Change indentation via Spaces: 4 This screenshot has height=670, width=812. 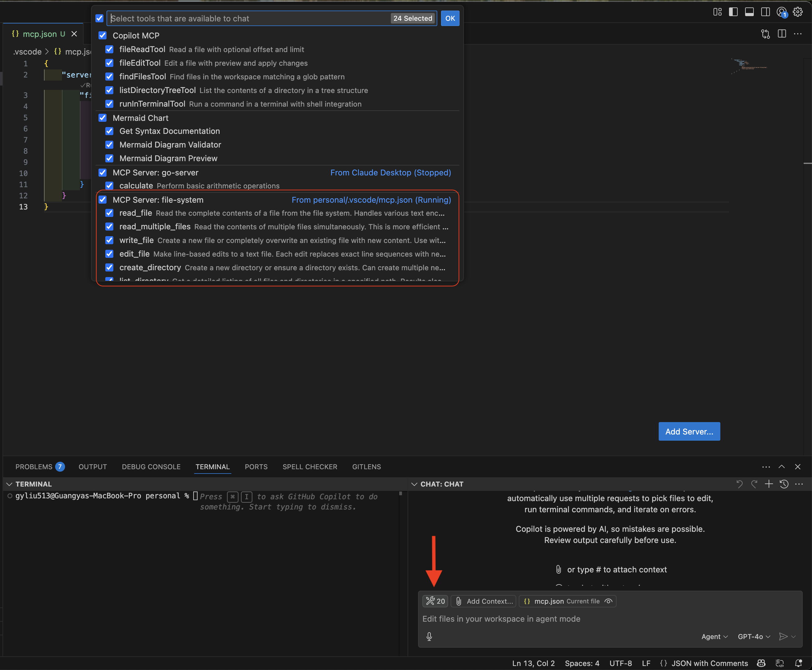582,663
